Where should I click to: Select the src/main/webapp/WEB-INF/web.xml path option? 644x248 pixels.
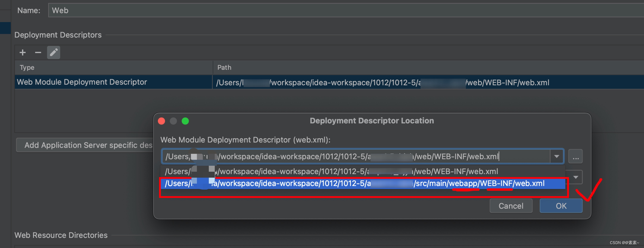click(x=363, y=184)
